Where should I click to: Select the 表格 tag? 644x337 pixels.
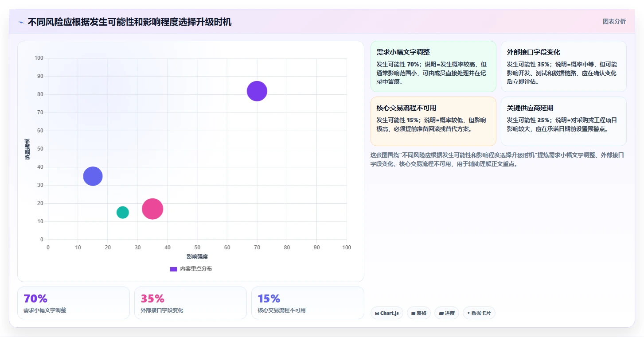coord(418,313)
